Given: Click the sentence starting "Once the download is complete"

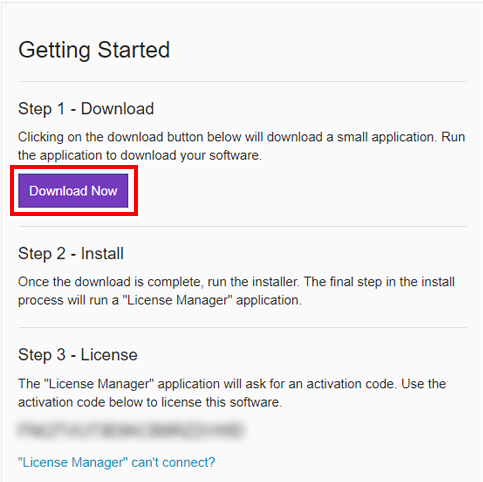Looking at the screenshot, I should pyautogui.click(x=236, y=282).
